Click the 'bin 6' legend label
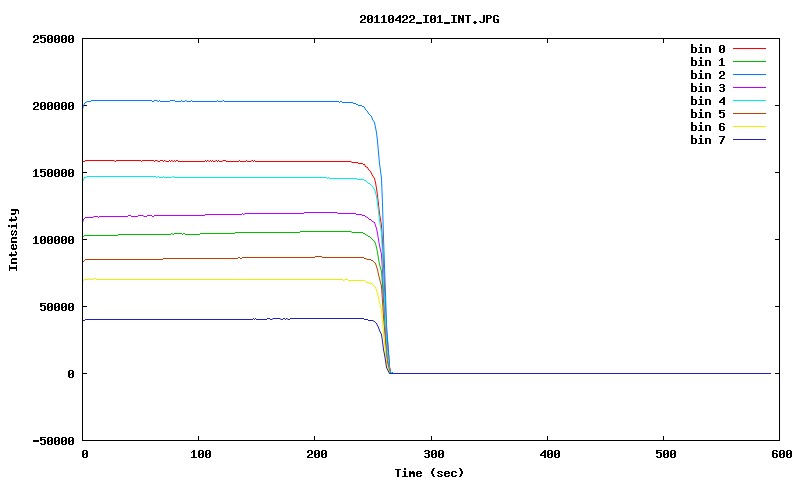Screen dimensions: 800x480 (707, 127)
